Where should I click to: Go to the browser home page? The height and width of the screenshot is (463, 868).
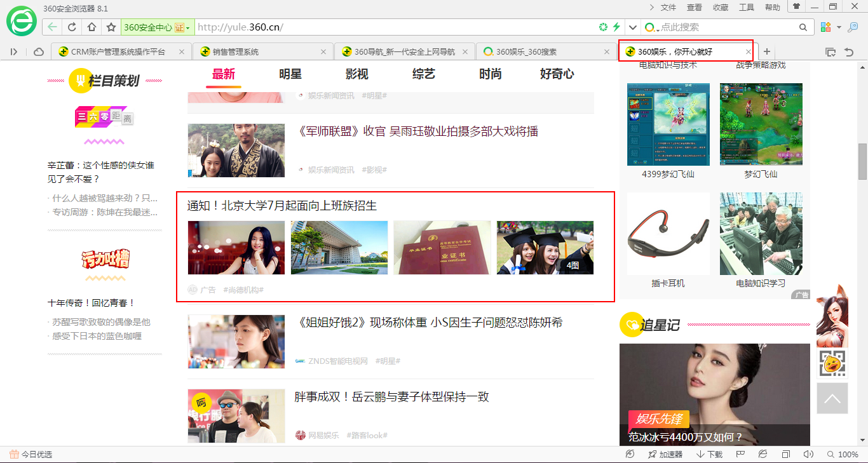pyautogui.click(x=92, y=27)
